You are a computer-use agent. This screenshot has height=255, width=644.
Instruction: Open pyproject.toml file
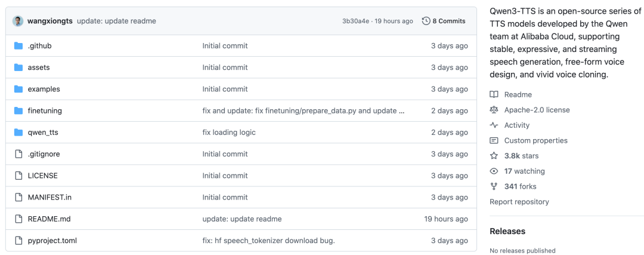(x=52, y=241)
